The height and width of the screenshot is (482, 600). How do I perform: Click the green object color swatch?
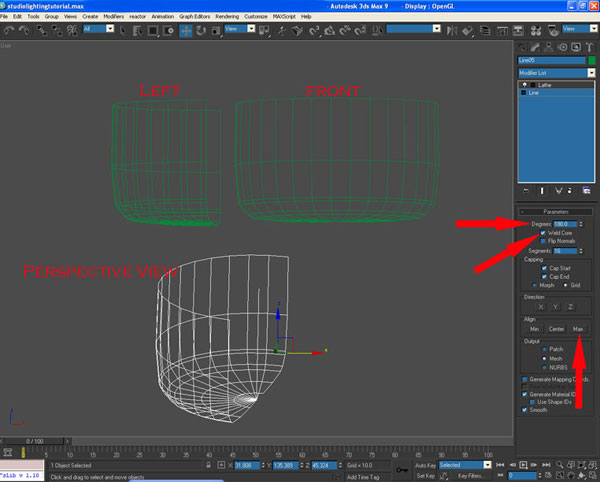click(x=592, y=60)
